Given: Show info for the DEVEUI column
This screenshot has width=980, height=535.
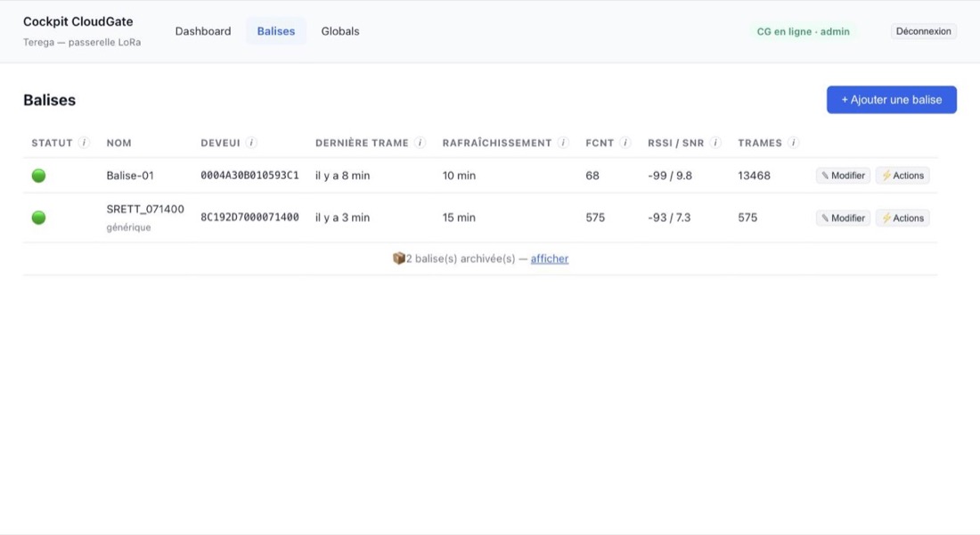Looking at the screenshot, I should 251,143.
